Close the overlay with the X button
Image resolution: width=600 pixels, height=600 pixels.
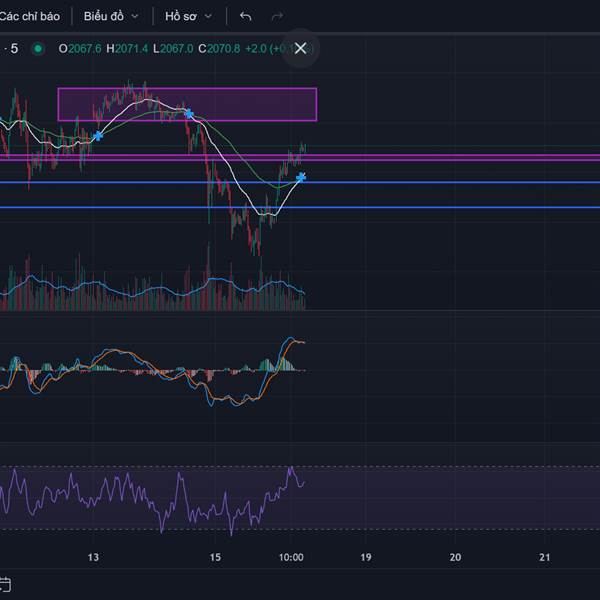pyautogui.click(x=300, y=48)
